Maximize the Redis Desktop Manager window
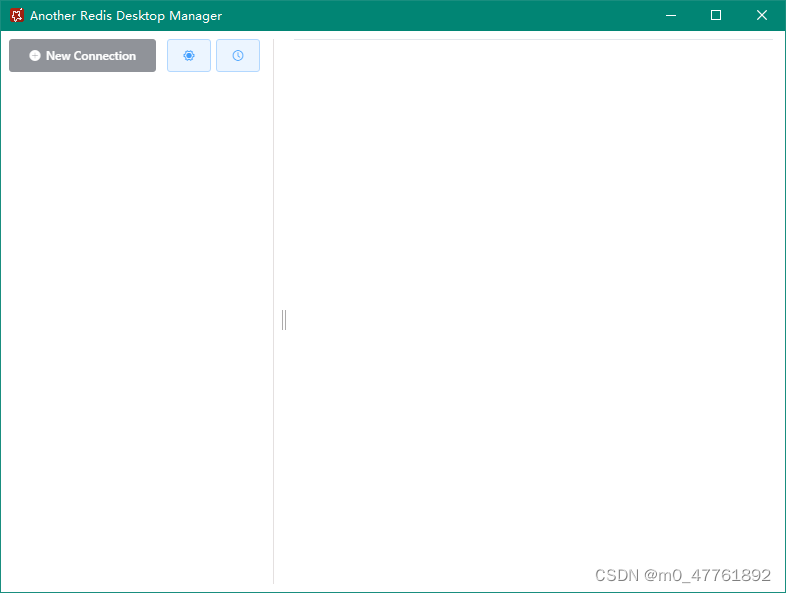 pos(716,16)
